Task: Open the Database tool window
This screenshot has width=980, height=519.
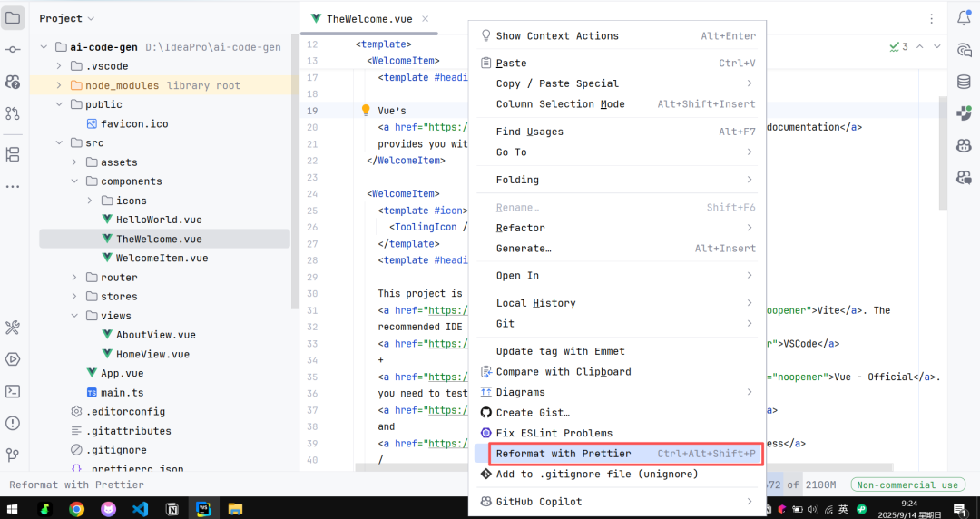Action: point(965,82)
